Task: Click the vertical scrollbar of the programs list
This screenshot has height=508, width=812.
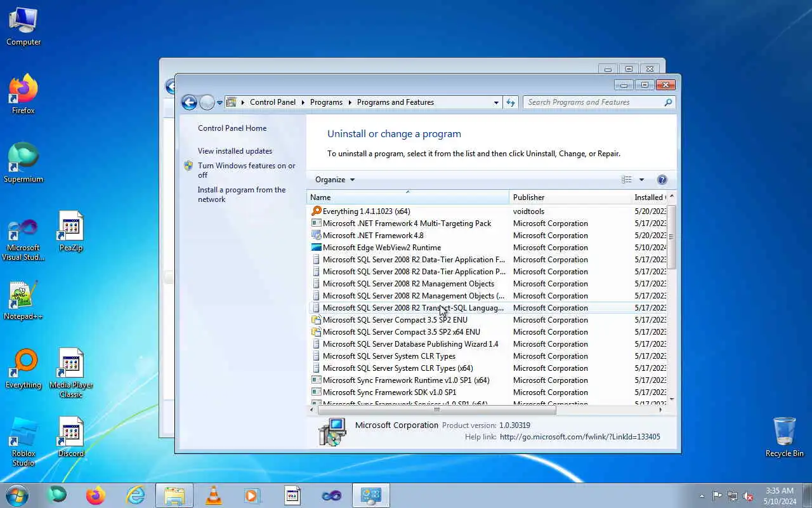Action: coord(672,237)
